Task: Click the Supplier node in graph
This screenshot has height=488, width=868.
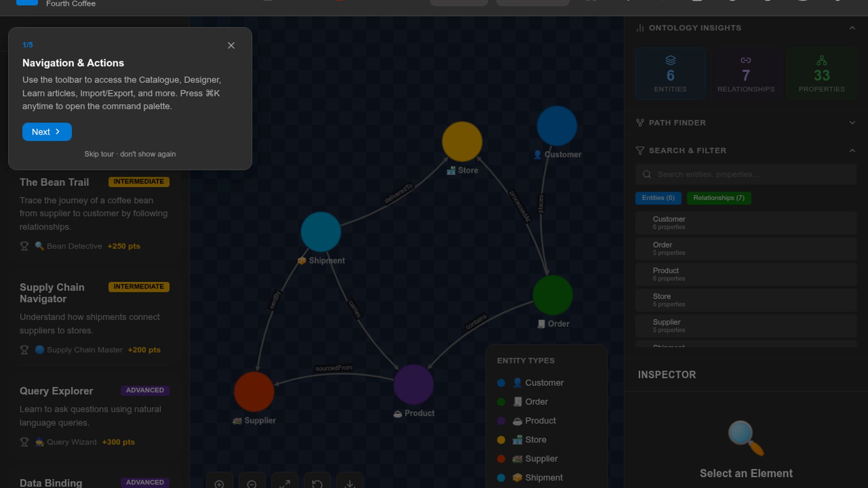Action: tap(254, 392)
